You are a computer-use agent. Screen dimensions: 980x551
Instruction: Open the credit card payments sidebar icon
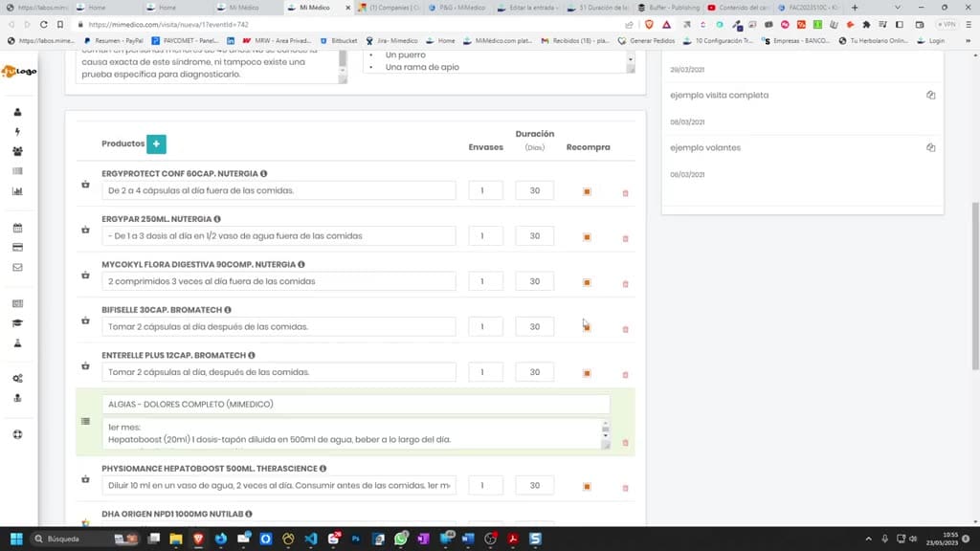click(17, 248)
